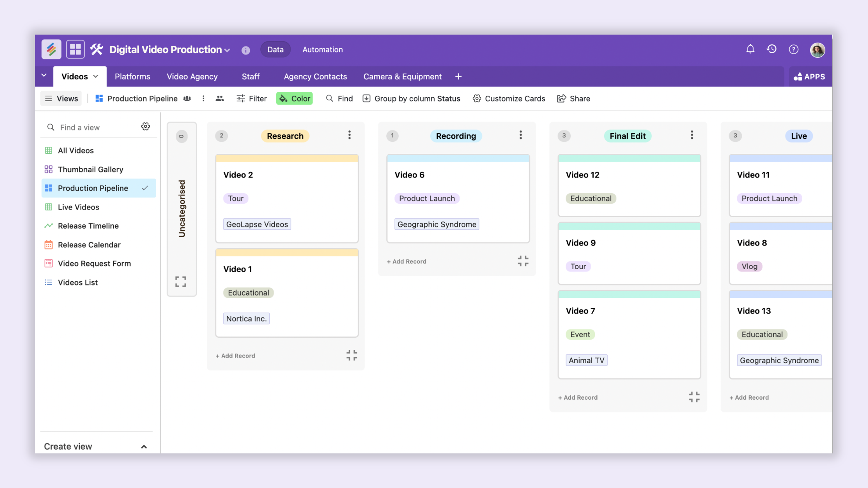Open Final Edit column three-dot menu

click(692, 135)
